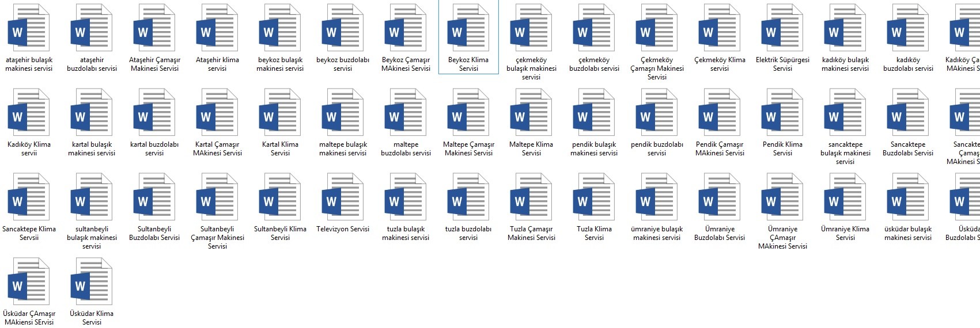Select the "Kartal Klima Servisi" file icon
Screen dimensions: 980x328
point(279,112)
